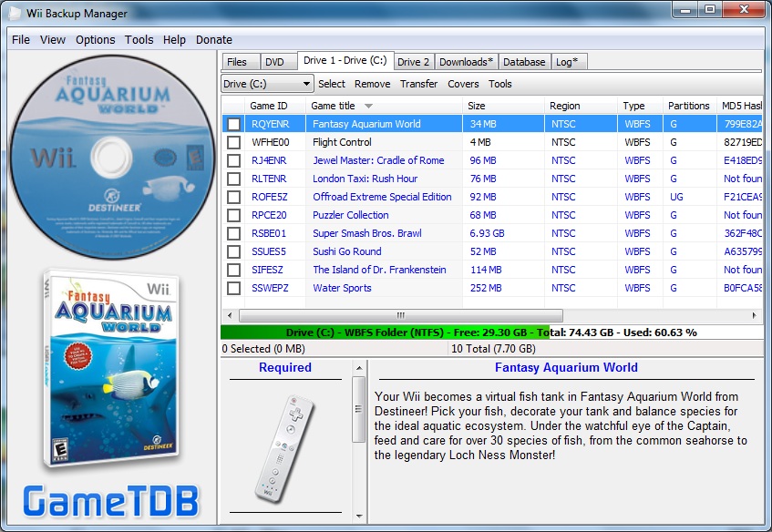
Task: Select the Sushi Go Round title
Action: (x=347, y=251)
